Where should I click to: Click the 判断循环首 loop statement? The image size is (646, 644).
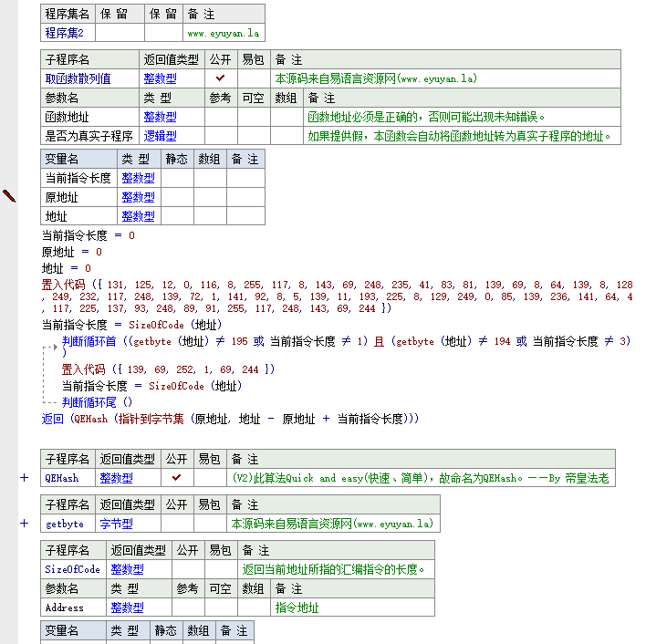89,341
